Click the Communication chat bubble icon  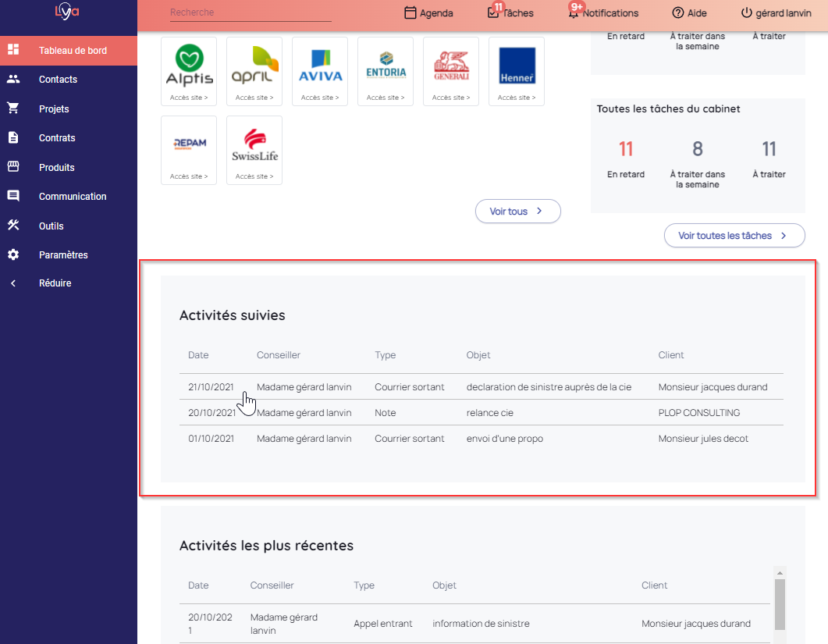point(13,196)
